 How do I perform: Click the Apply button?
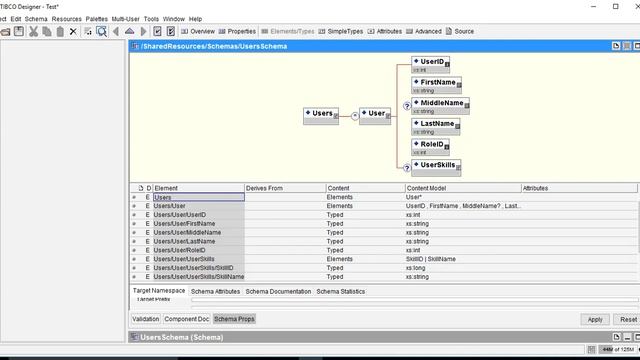tap(595, 320)
